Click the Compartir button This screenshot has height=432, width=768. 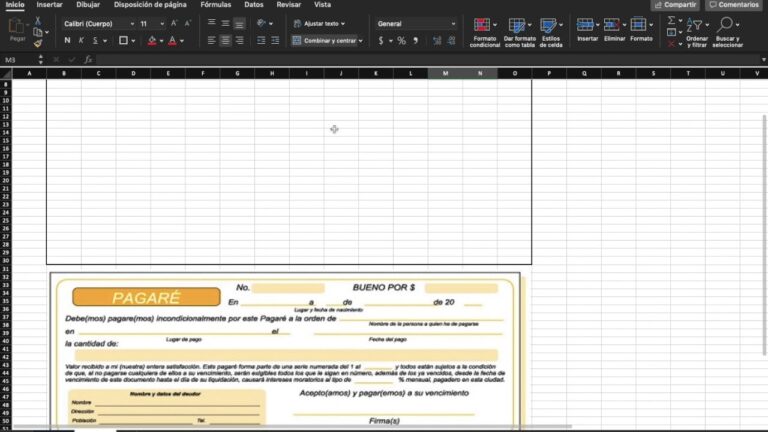[x=675, y=5]
